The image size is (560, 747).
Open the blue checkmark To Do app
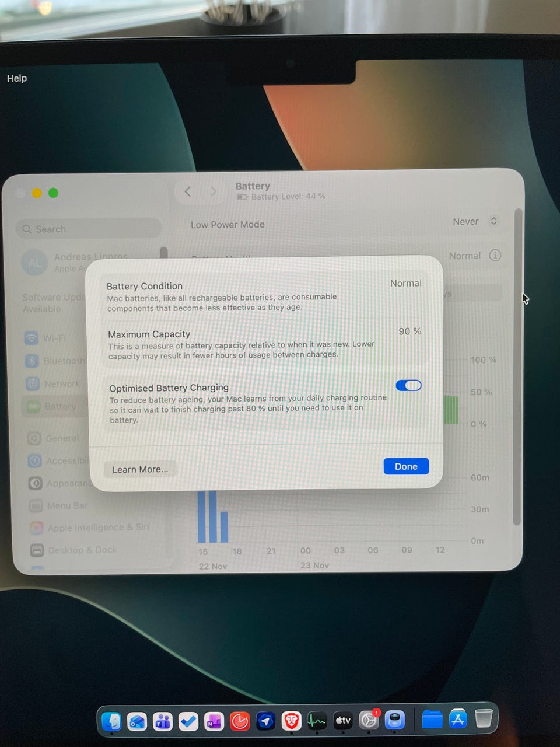[188, 721]
